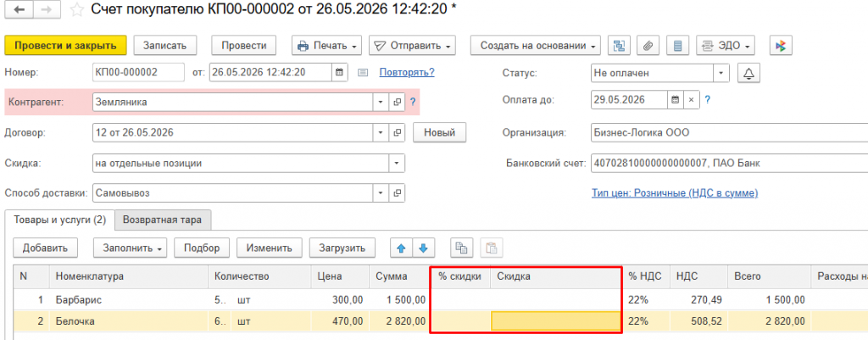Image resolution: width=868 pixels, height=340 pixels.
Task: Expand the Скидка dropdown arrow
Action: coord(397,163)
